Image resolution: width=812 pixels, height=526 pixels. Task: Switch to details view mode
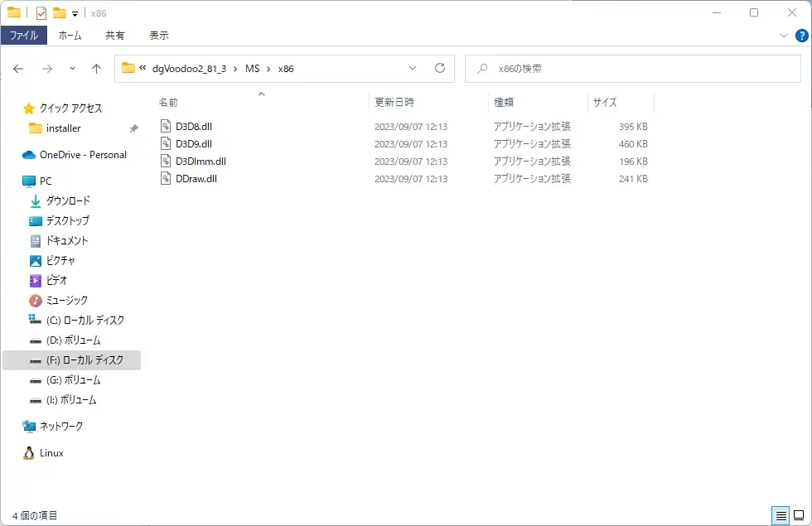[781, 515]
